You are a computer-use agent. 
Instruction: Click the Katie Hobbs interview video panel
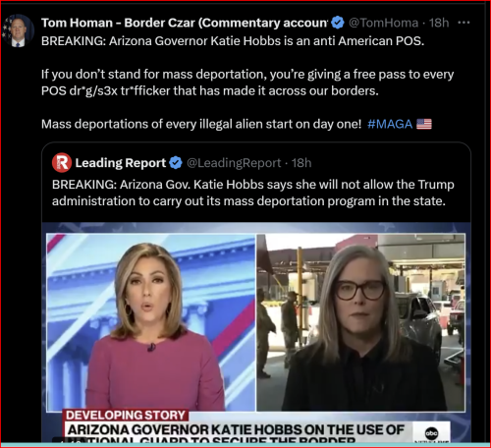click(360, 322)
